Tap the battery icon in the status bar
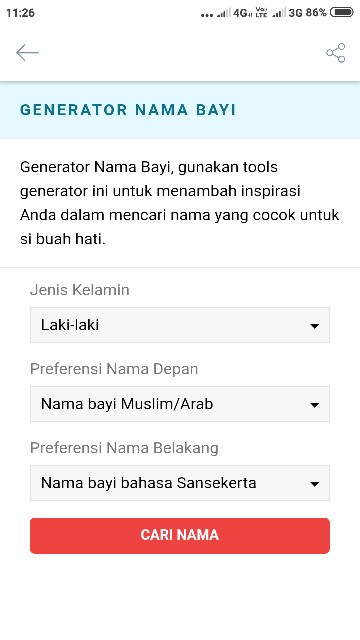Viewport: 360px width, 640px height. tap(341, 12)
